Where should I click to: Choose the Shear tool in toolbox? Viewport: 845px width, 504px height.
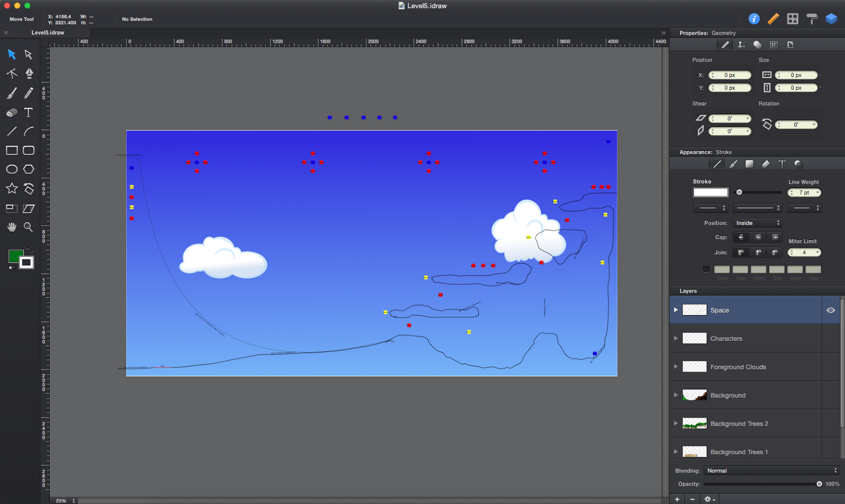coord(29,208)
